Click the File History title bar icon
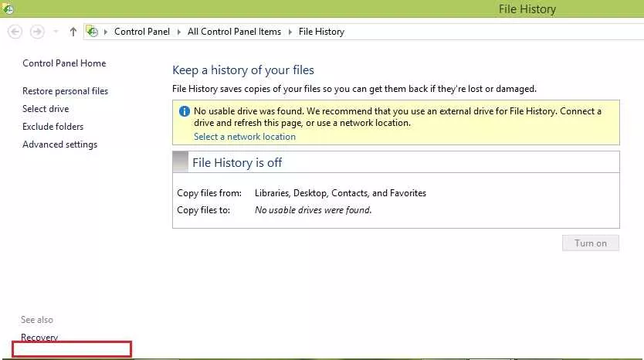The height and width of the screenshot is (360, 644). (x=8, y=8)
